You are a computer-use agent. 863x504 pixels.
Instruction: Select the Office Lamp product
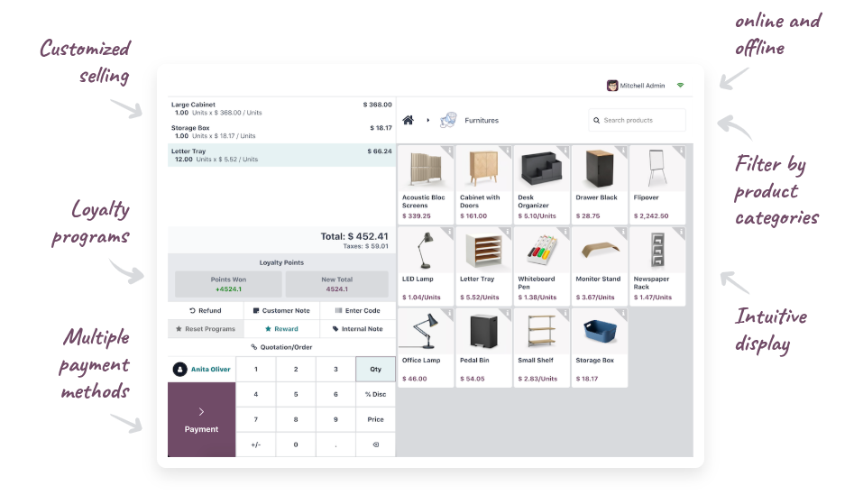point(426,347)
